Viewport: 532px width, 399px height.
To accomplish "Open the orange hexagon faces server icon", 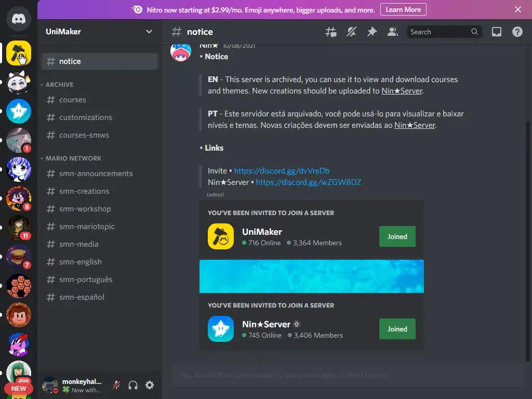I will click(x=19, y=286).
